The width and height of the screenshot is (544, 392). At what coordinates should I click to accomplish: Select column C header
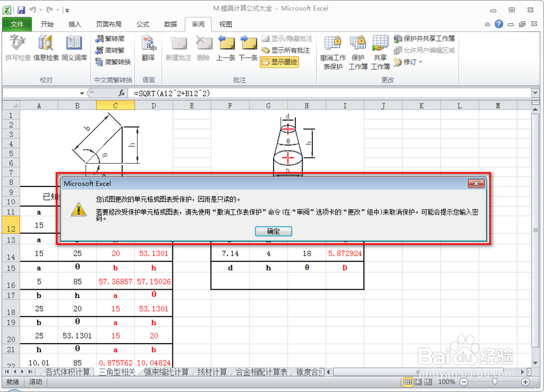pos(115,105)
